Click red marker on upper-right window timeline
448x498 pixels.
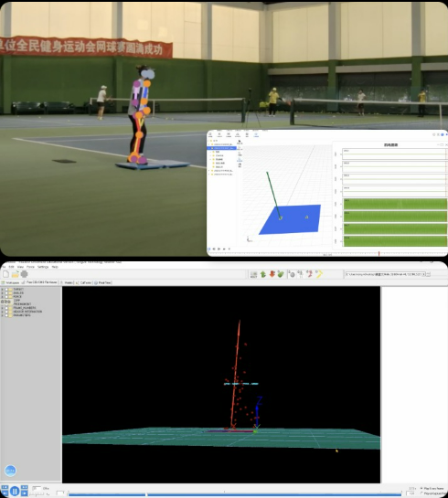click(379, 253)
